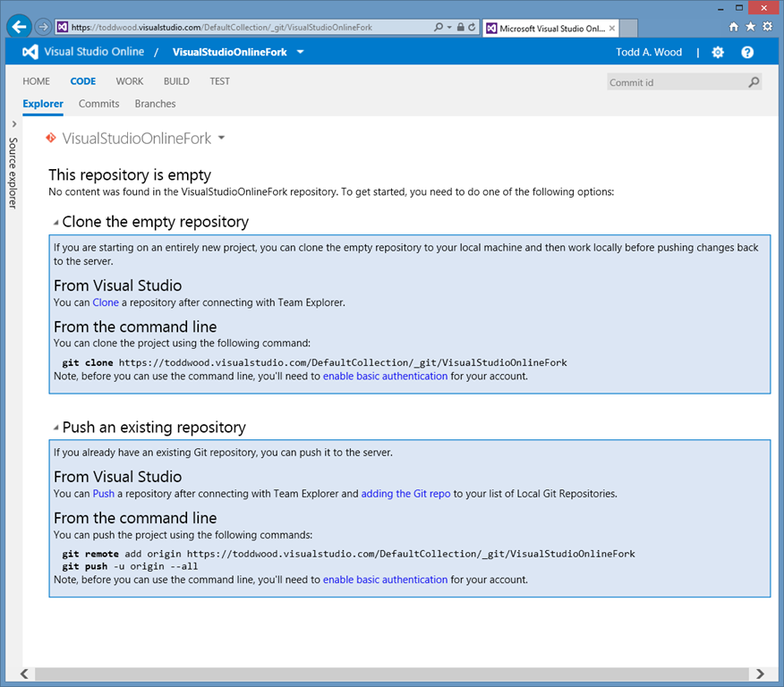Click the browser forward arrow button

(44, 27)
